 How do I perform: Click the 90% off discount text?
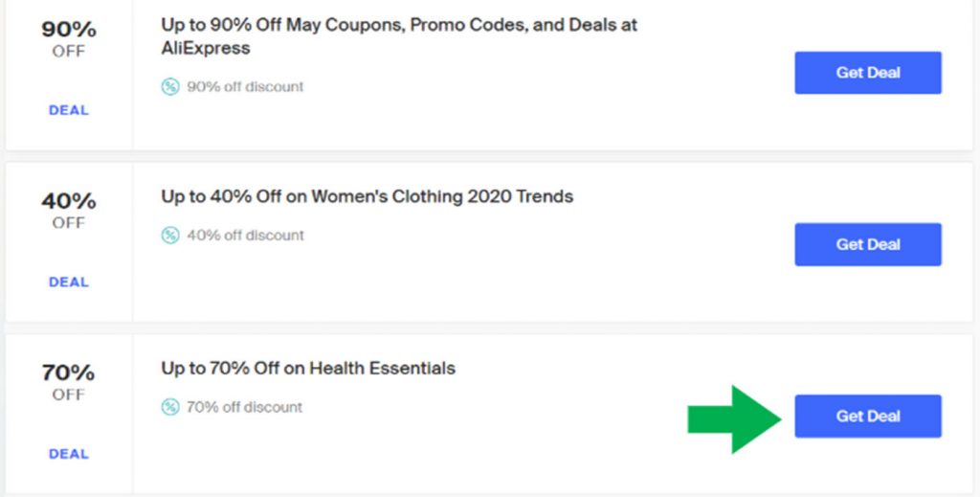click(245, 86)
